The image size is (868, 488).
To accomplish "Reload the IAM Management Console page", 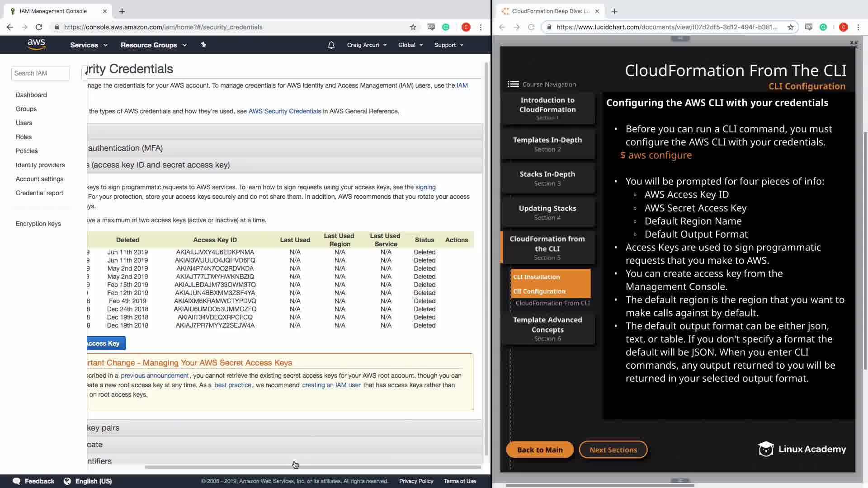I will pos(39,27).
